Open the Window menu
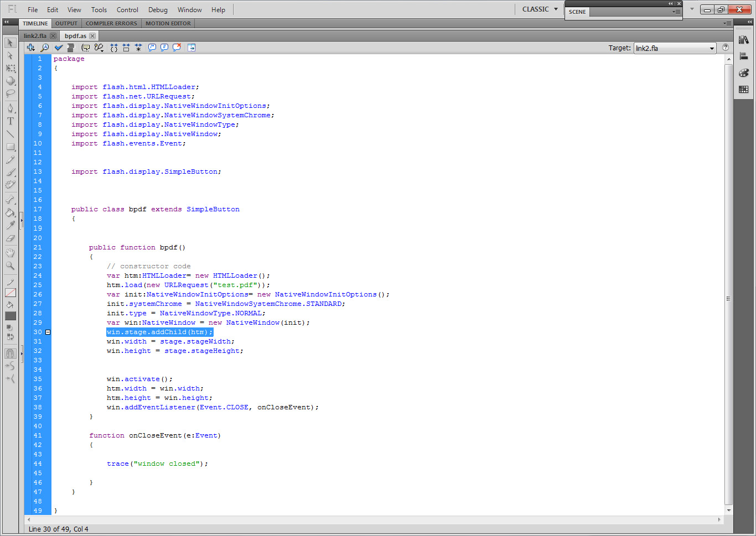Image resolution: width=756 pixels, height=536 pixels. 190,10
